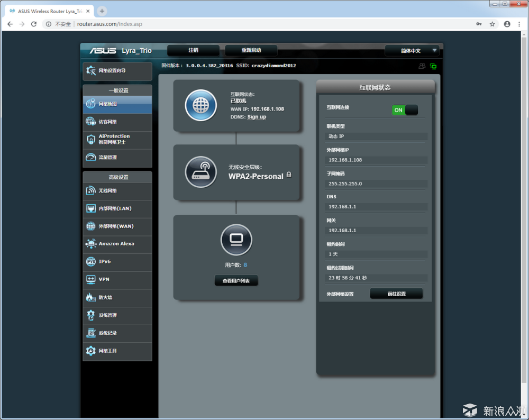Viewport: 529px width, 420px height.
Task: Open Chrome three-dot menu
Action: point(519,24)
